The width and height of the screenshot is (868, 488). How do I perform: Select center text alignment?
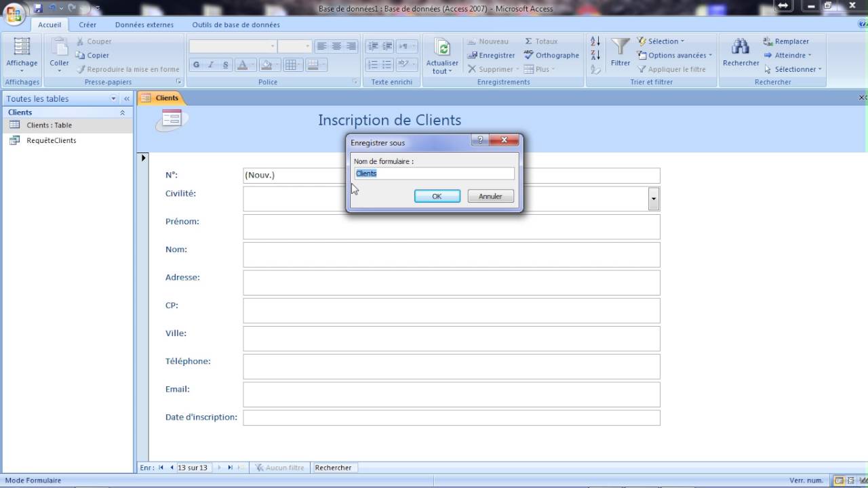tap(336, 46)
